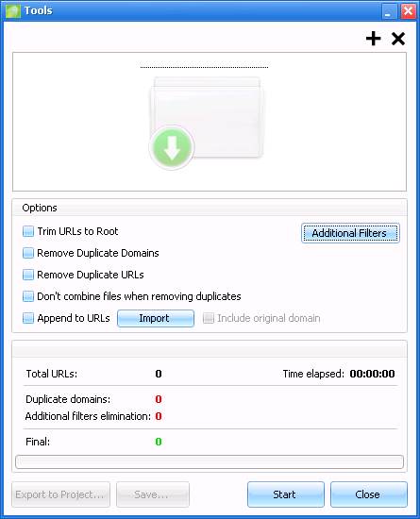Click the green download arrow icon

(172, 147)
